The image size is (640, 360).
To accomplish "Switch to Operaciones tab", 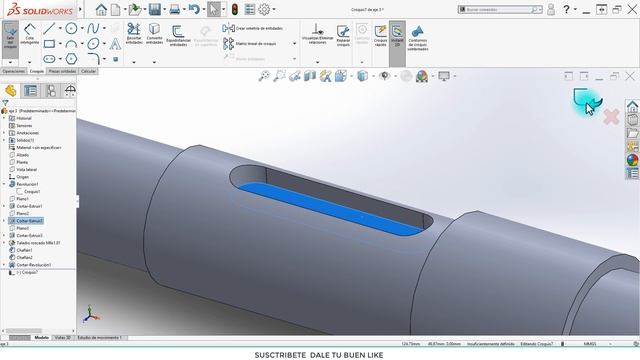I will tap(13, 71).
